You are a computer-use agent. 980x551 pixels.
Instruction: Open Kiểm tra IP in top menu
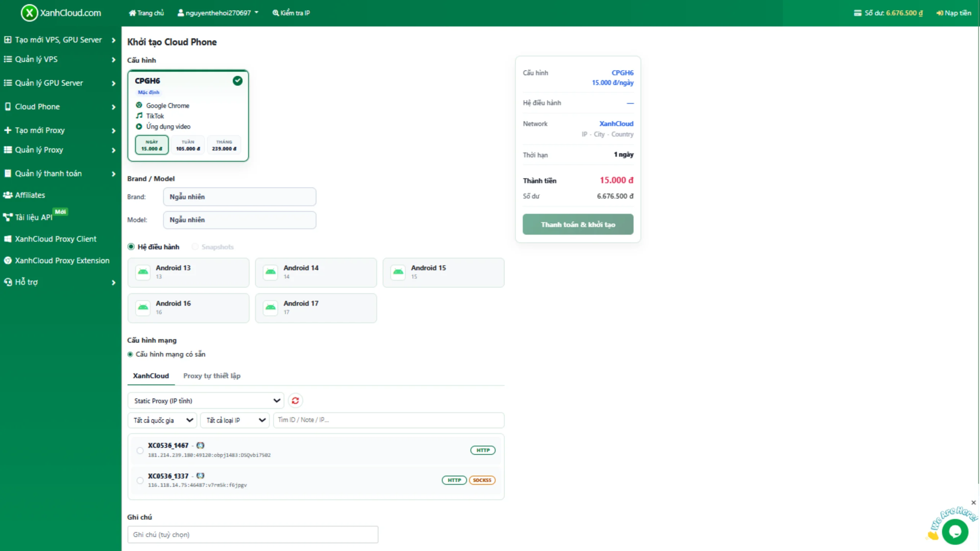point(291,13)
